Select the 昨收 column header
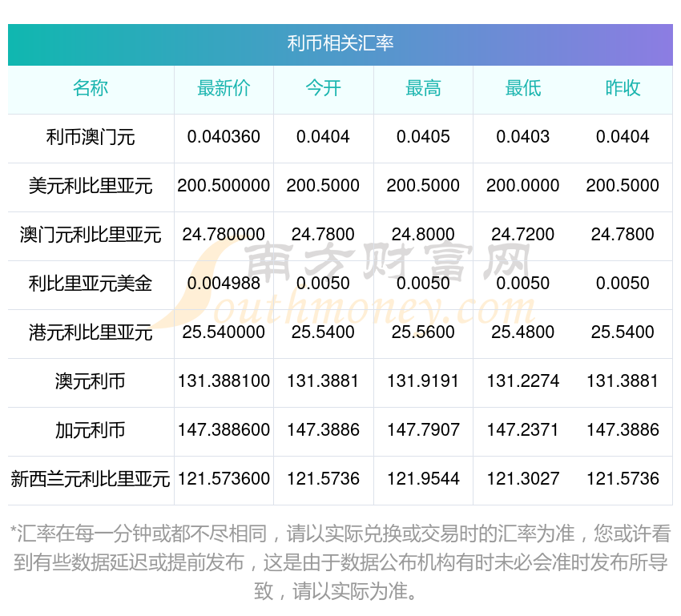 click(623, 88)
